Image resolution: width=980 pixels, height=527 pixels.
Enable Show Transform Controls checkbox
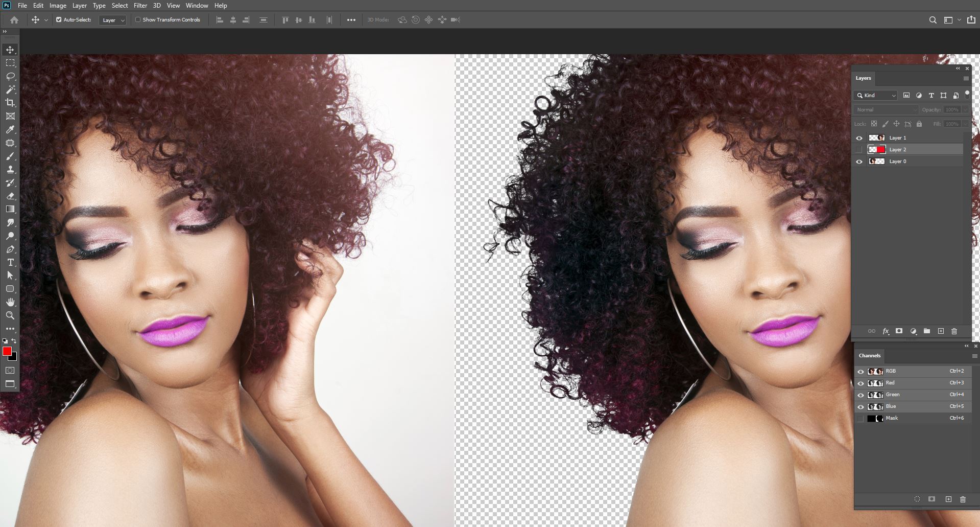click(x=138, y=20)
